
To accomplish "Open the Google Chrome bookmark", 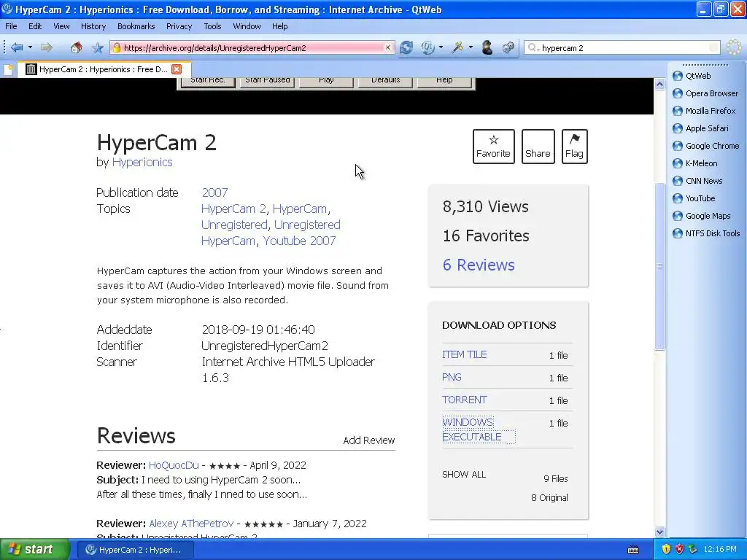I will (x=706, y=146).
